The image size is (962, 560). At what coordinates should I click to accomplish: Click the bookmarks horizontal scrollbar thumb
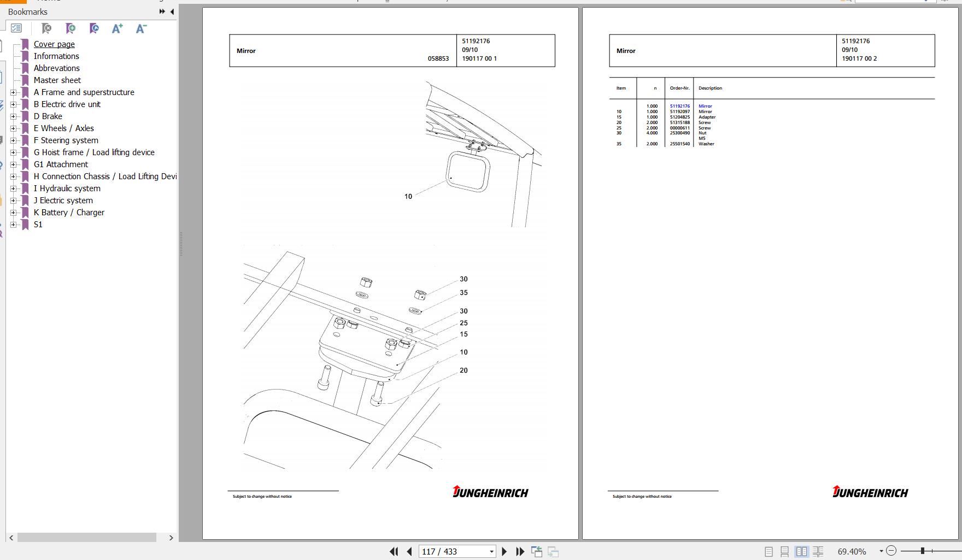(x=87, y=538)
